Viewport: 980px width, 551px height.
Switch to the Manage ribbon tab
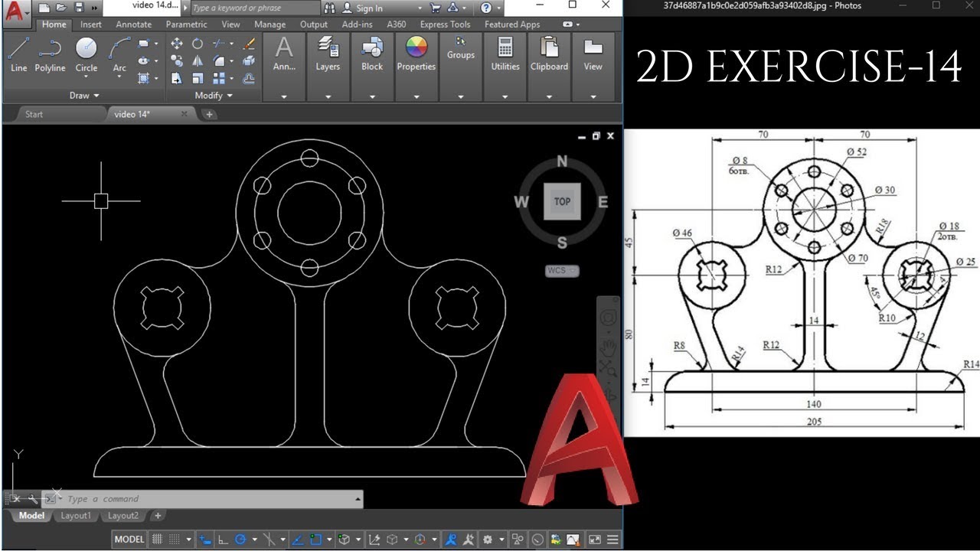click(x=269, y=24)
